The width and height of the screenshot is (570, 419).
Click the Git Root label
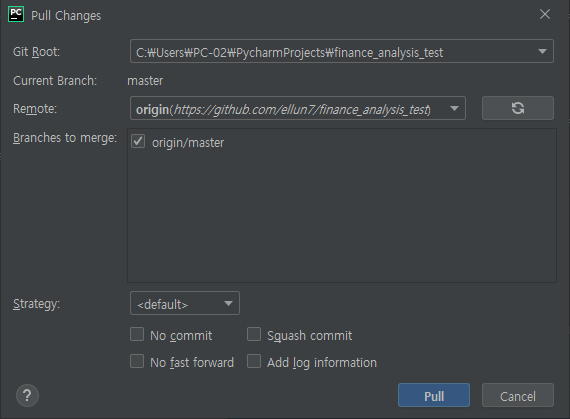pos(36,52)
